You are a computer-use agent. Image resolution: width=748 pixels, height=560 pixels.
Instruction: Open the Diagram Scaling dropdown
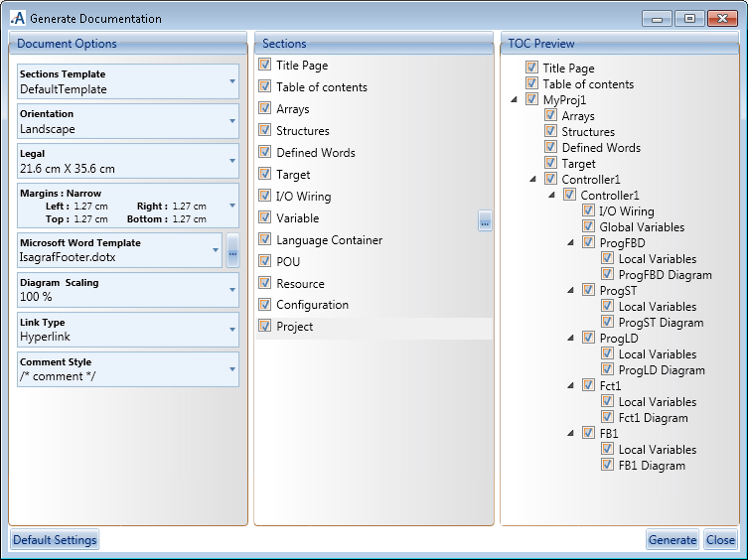(x=128, y=290)
